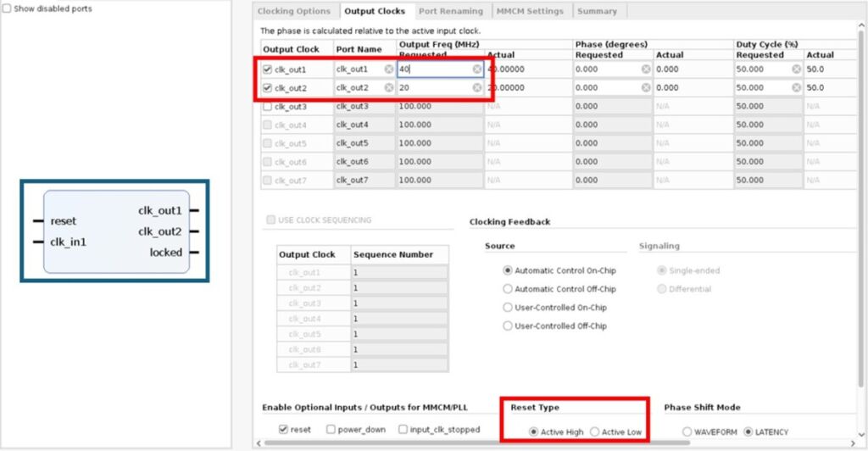Clear the clk_out2 port name field
The width and height of the screenshot is (868, 451).
coord(389,87)
